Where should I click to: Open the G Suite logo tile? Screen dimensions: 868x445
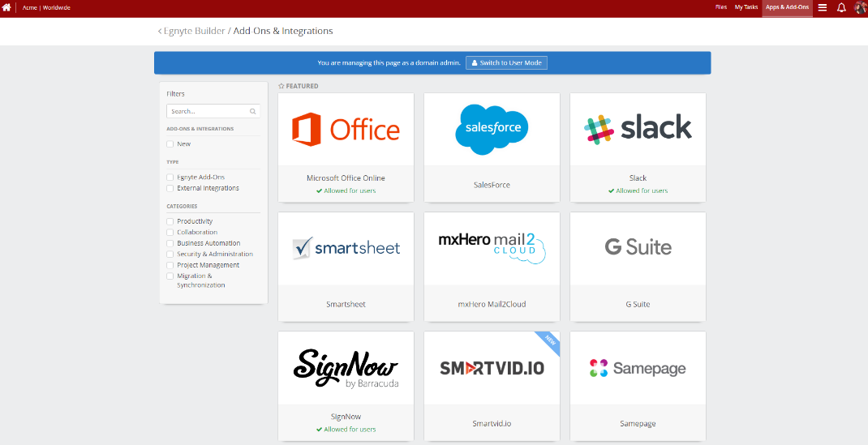[638, 247]
